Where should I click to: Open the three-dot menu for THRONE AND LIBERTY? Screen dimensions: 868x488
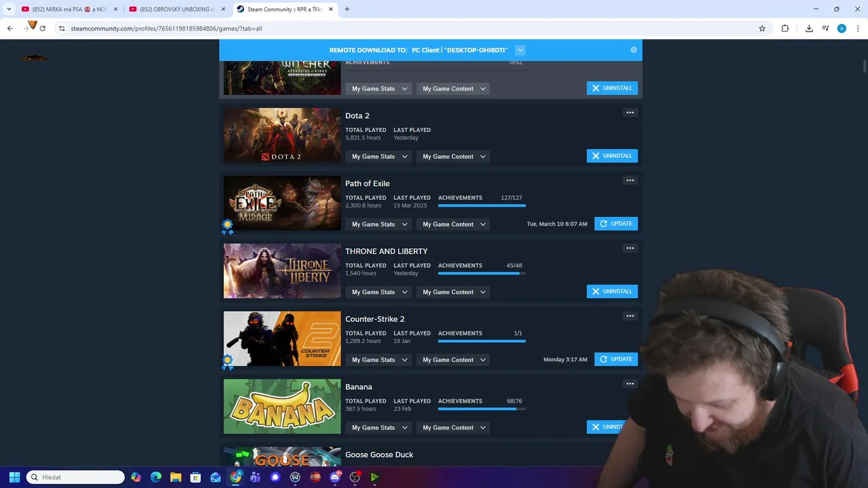pyautogui.click(x=630, y=248)
